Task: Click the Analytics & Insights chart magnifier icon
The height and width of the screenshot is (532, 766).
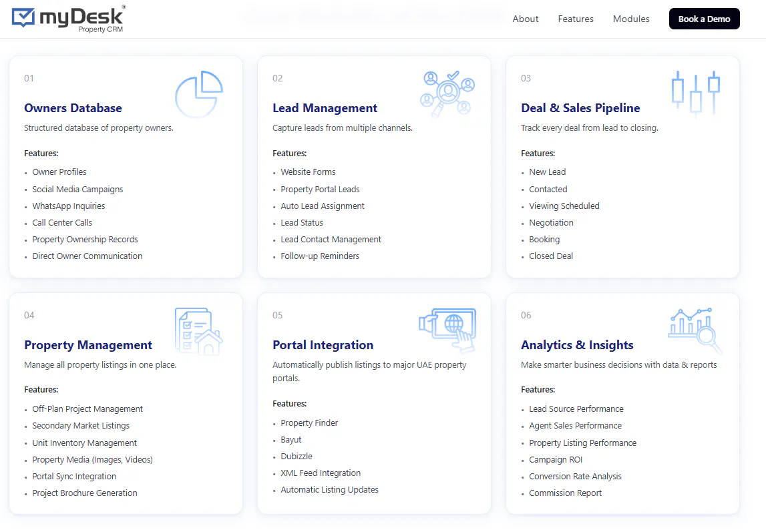Action: click(x=695, y=331)
